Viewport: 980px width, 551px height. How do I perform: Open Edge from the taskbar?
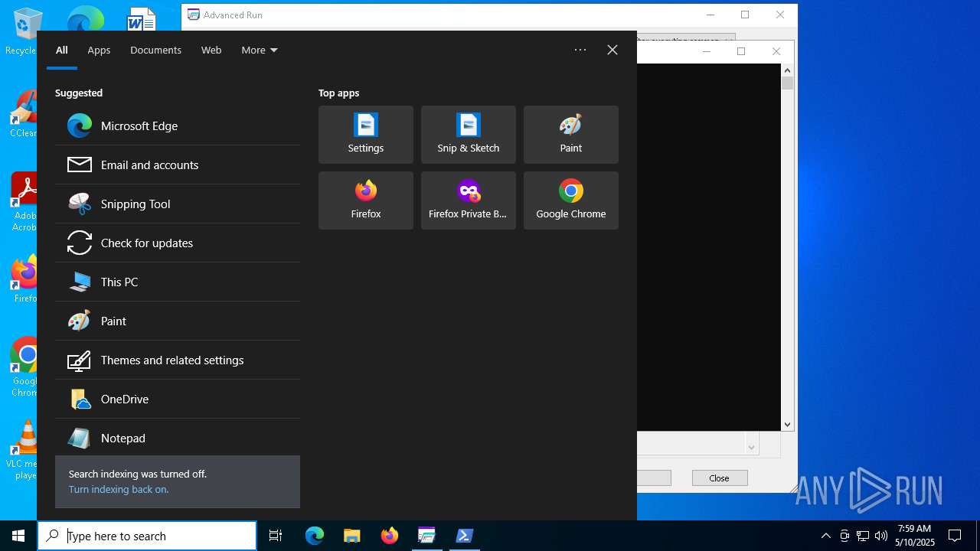point(315,536)
